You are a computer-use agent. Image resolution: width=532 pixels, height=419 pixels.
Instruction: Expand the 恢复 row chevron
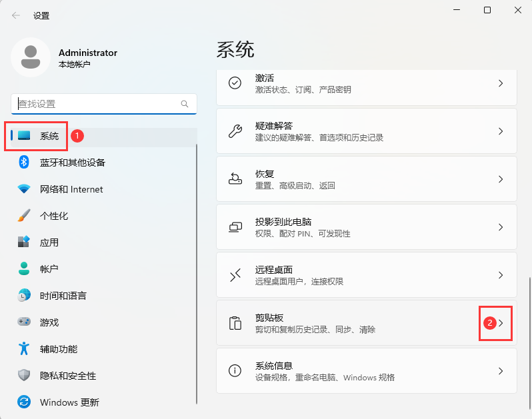pyautogui.click(x=501, y=179)
